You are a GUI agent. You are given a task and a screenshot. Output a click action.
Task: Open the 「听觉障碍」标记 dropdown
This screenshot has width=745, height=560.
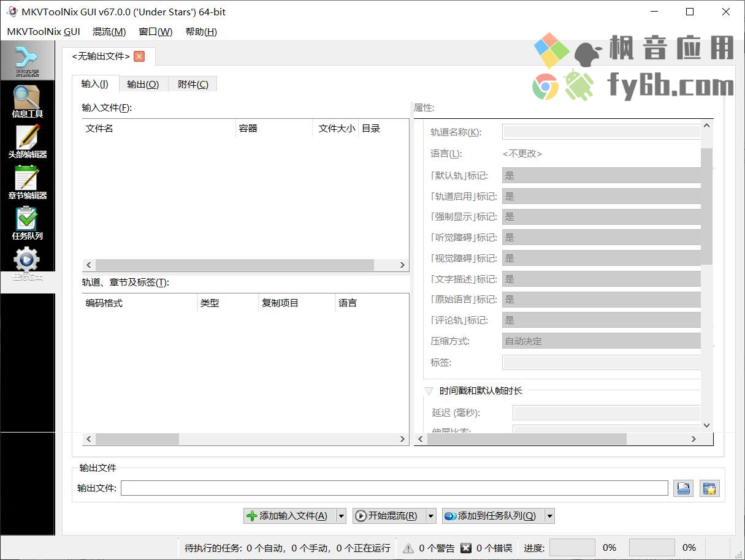(601, 238)
